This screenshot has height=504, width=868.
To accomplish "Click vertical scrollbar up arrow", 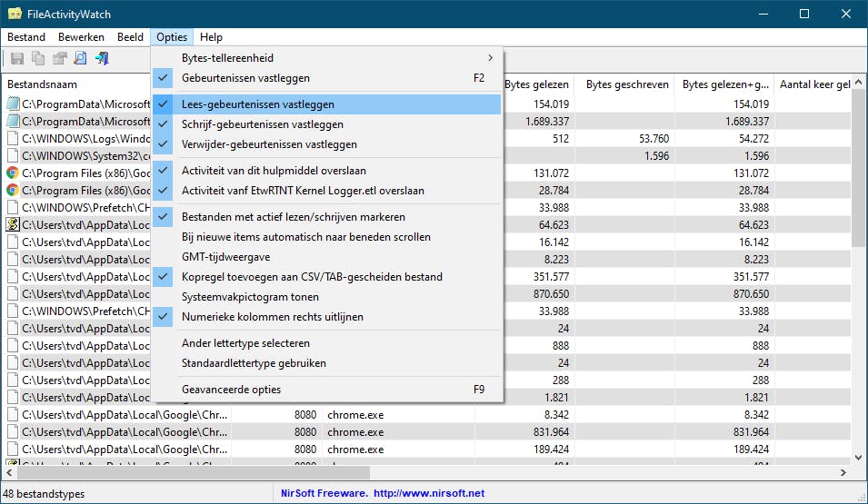I will (859, 82).
